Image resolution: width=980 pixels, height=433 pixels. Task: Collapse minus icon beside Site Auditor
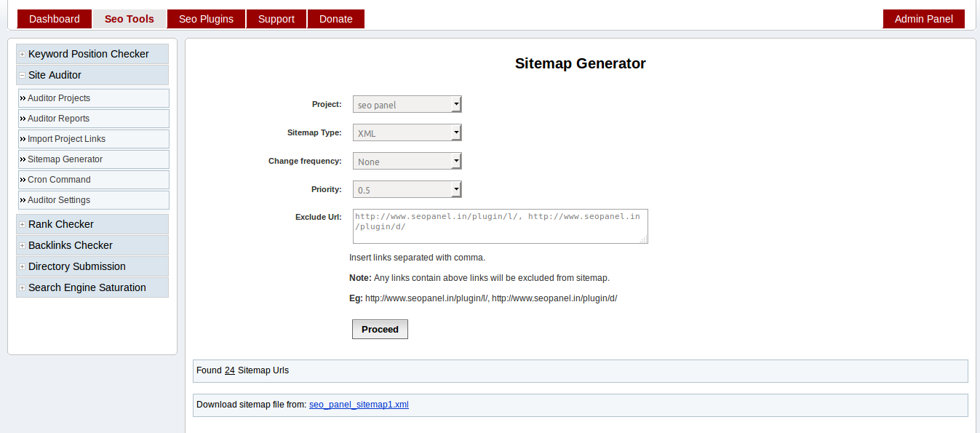pyautogui.click(x=23, y=75)
